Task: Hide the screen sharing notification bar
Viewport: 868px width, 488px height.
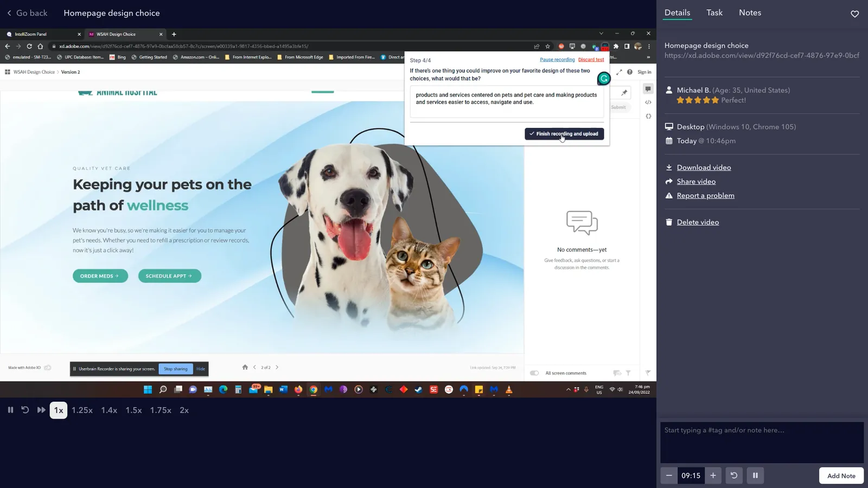Action: 201,369
